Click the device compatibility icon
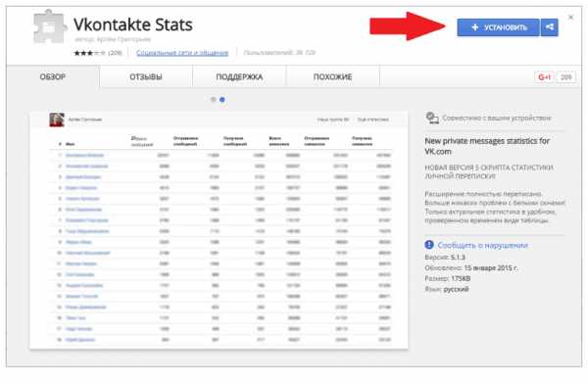 (432, 118)
